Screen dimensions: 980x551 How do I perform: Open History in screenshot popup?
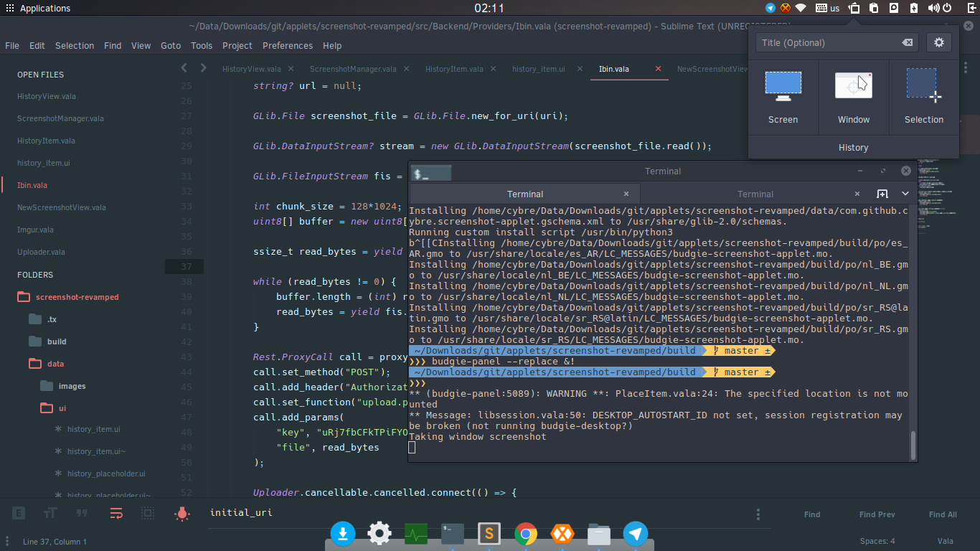[854, 147]
